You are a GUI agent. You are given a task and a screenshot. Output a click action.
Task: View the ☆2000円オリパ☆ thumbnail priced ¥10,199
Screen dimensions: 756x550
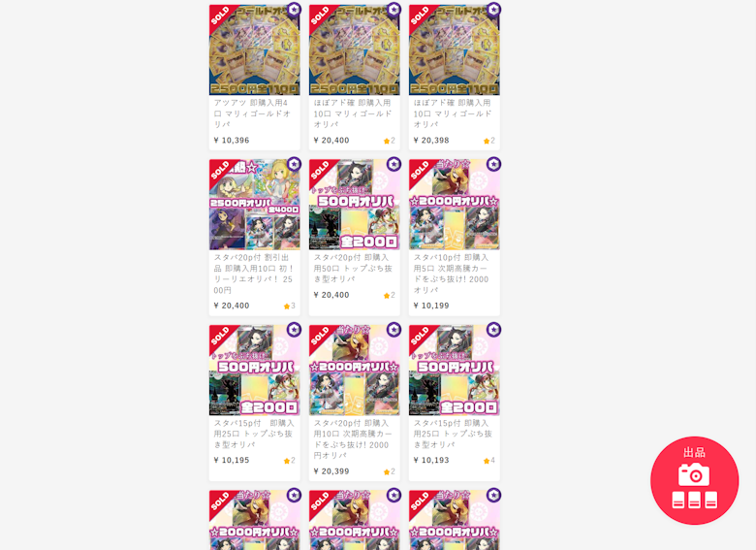(x=455, y=205)
